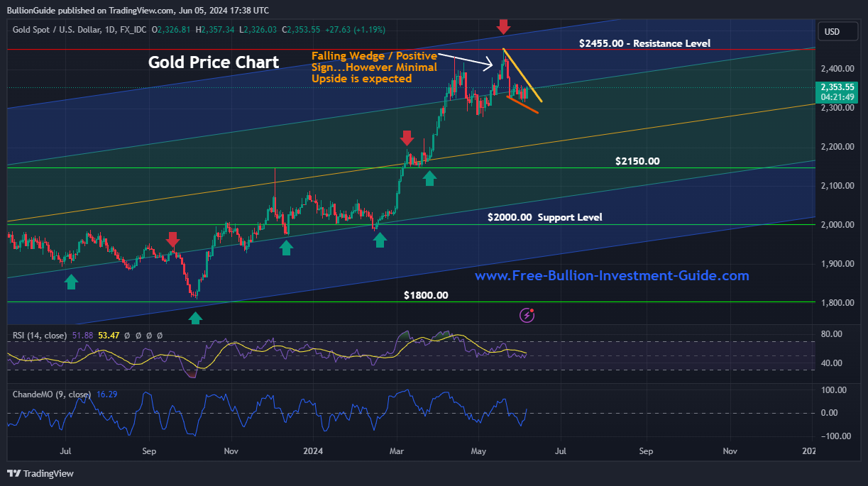
Task: Click the -100.00 ChandeMO scale label
Action: [835, 436]
